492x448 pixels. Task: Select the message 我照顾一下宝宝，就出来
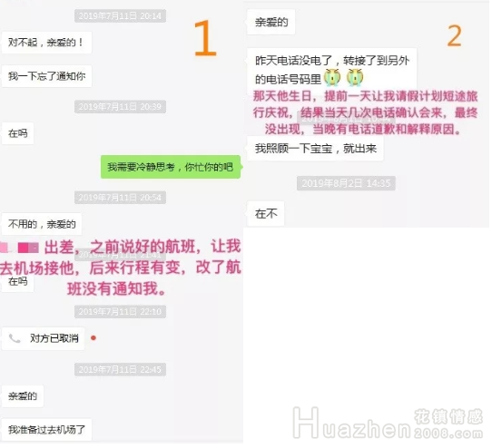pos(315,149)
